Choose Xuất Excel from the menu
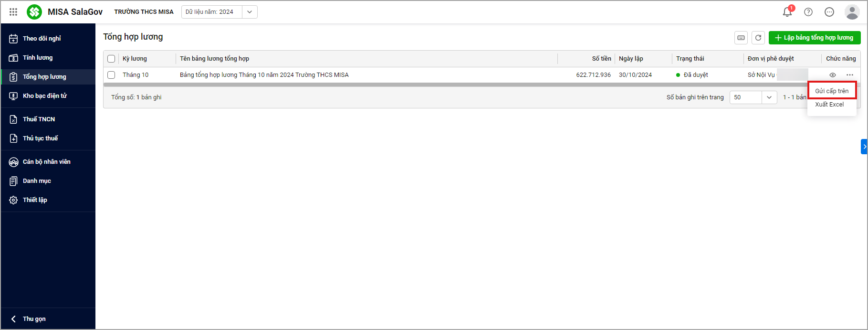 (x=829, y=105)
